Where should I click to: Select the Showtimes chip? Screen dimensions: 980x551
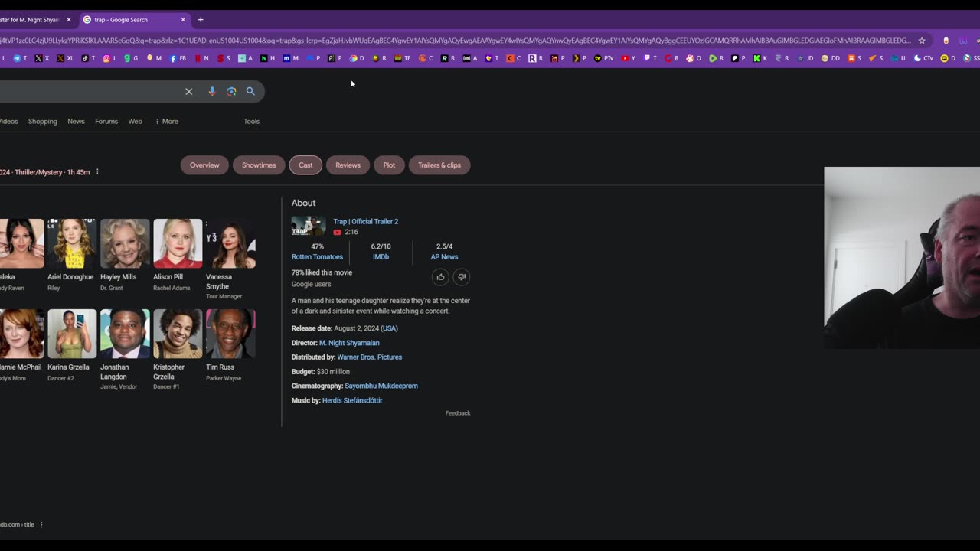point(259,165)
